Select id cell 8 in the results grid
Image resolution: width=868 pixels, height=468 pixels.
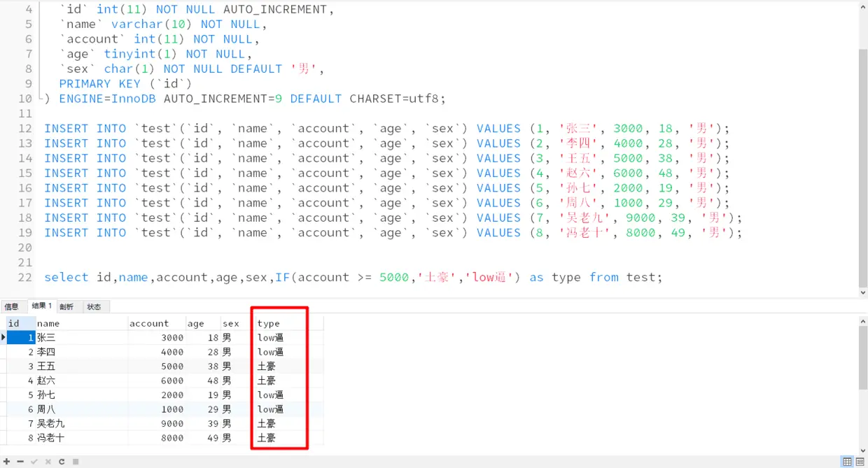[x=21, y=438]
